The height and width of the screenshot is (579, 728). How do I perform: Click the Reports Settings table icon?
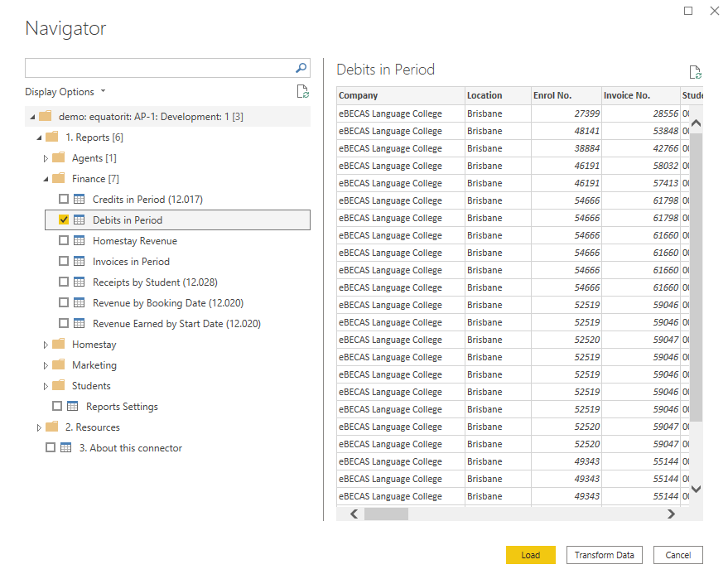[73, 407]
